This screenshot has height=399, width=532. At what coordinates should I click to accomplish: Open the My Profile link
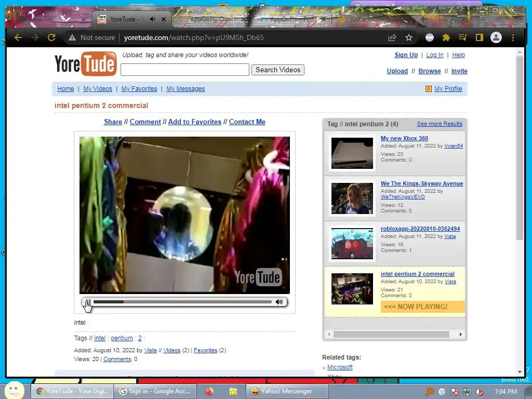click(x=448, y=88)
